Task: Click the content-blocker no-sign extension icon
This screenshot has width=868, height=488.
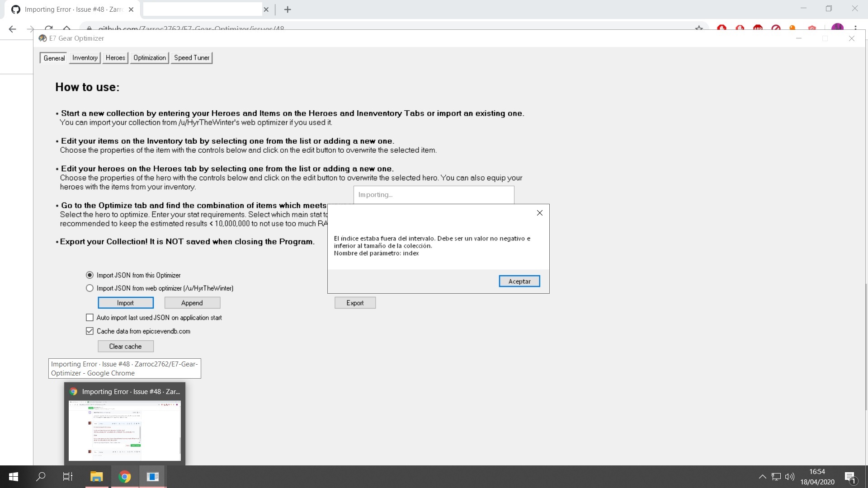Action: [x=776, y=28]
